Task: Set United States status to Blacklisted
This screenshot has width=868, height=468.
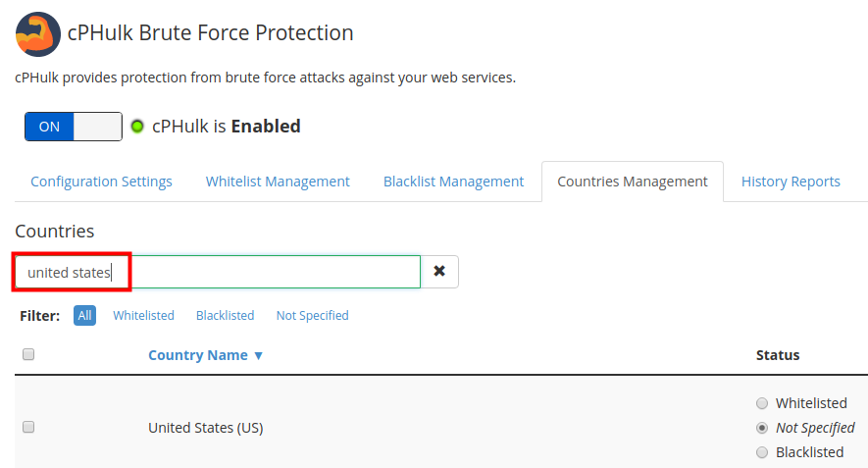Action: tap(762, 452)
